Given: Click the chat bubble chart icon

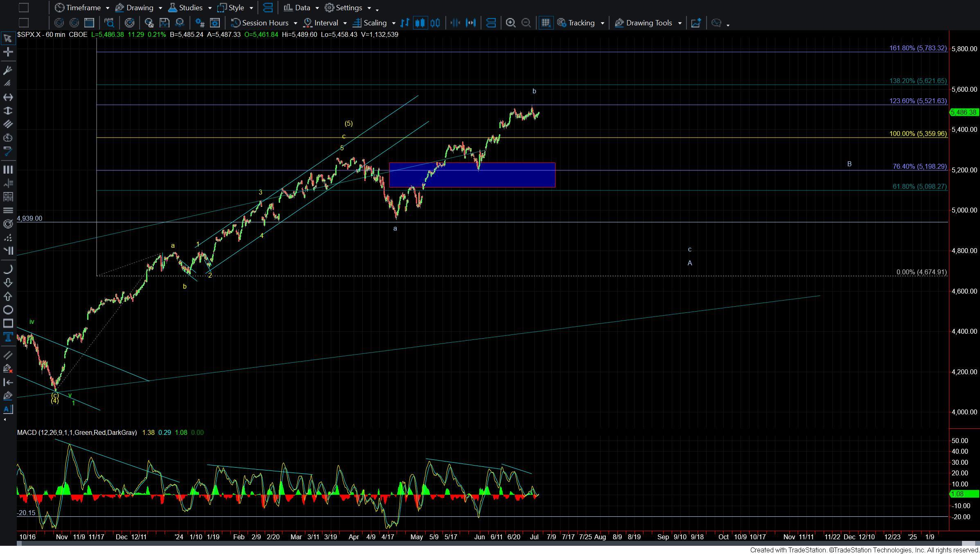Looking at the screenshot, I should (716, 23).
